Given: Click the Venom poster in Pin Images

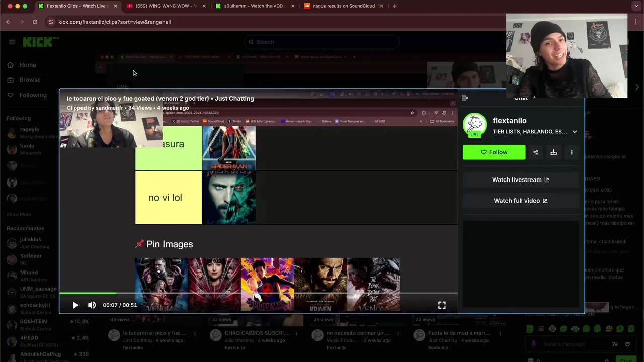Looking at the screenshot, I should (161, 285).
